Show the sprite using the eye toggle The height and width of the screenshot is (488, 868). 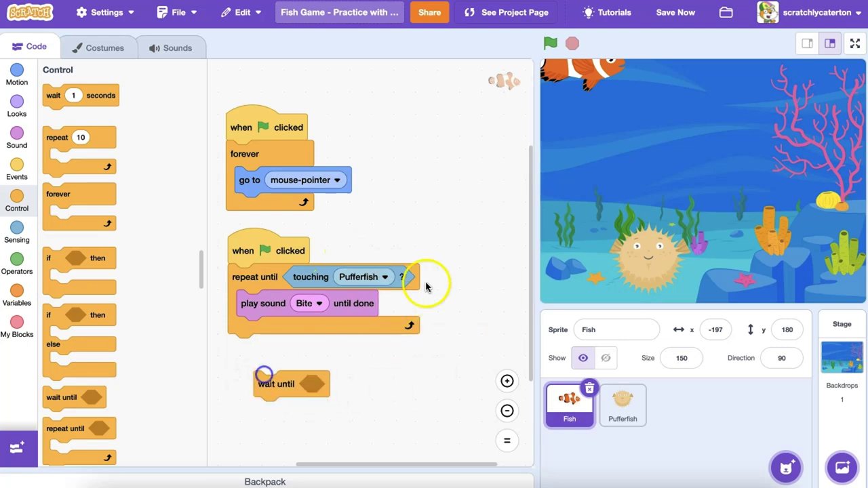[583, 358]
